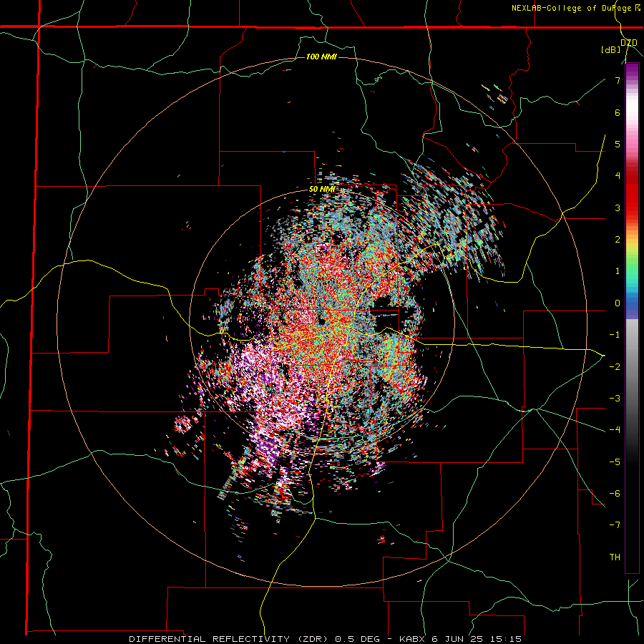Click the -1 value on the dB scale
Viewport: 644px width, 644px height.
pos(615,335)
